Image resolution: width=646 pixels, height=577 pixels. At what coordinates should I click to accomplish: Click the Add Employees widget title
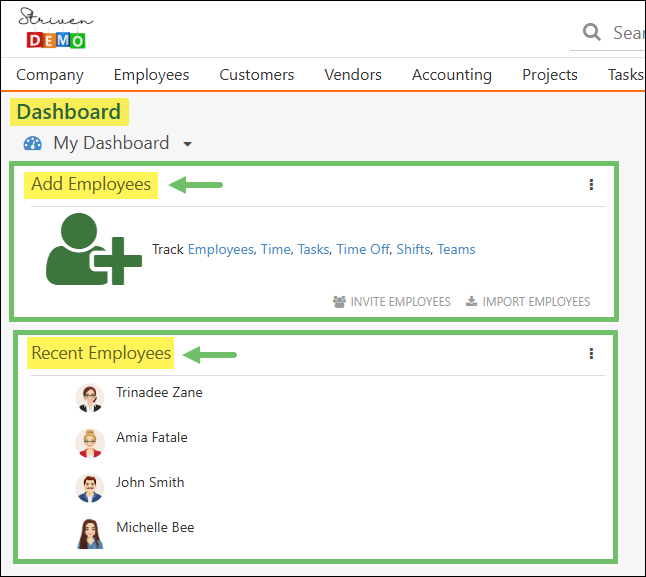click(91, 185)
